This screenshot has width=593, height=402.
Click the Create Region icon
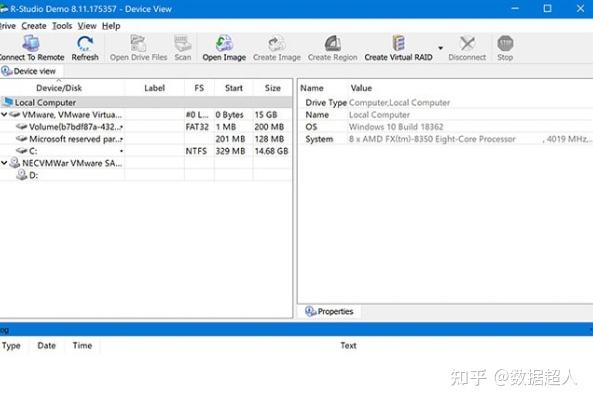point(332,44)
